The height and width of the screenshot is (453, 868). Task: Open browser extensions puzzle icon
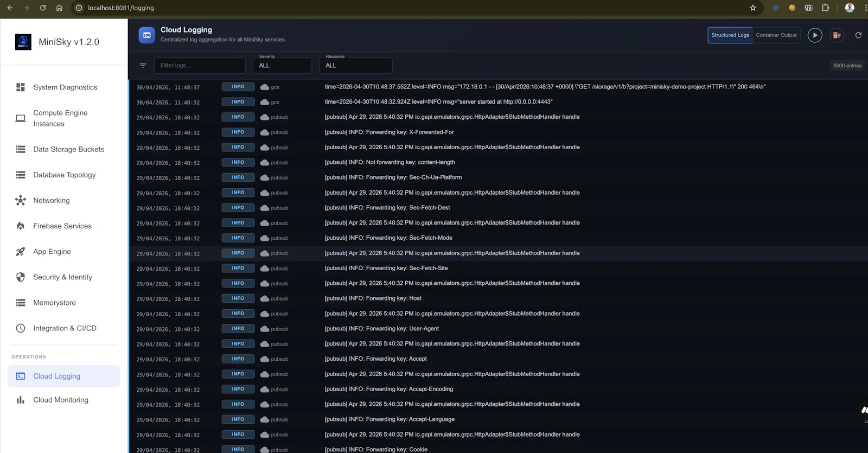point(825,8)
